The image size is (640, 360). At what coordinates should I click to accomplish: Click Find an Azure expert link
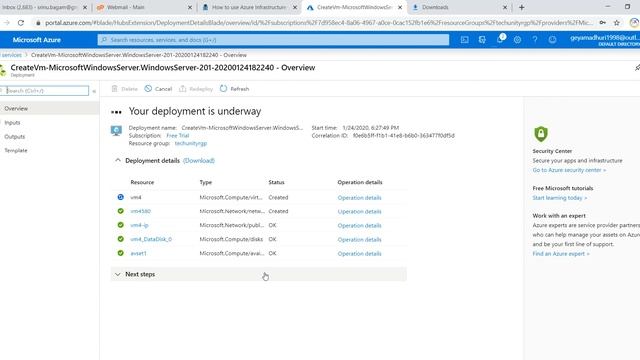pyautogui.click(x=561, y=253)
